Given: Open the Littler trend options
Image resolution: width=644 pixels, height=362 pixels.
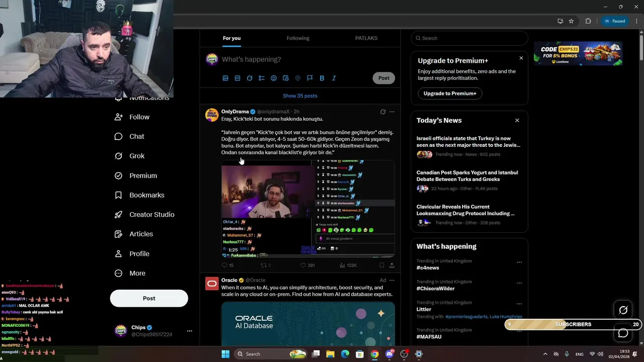Looking at the screenshot, I should 519,304.
